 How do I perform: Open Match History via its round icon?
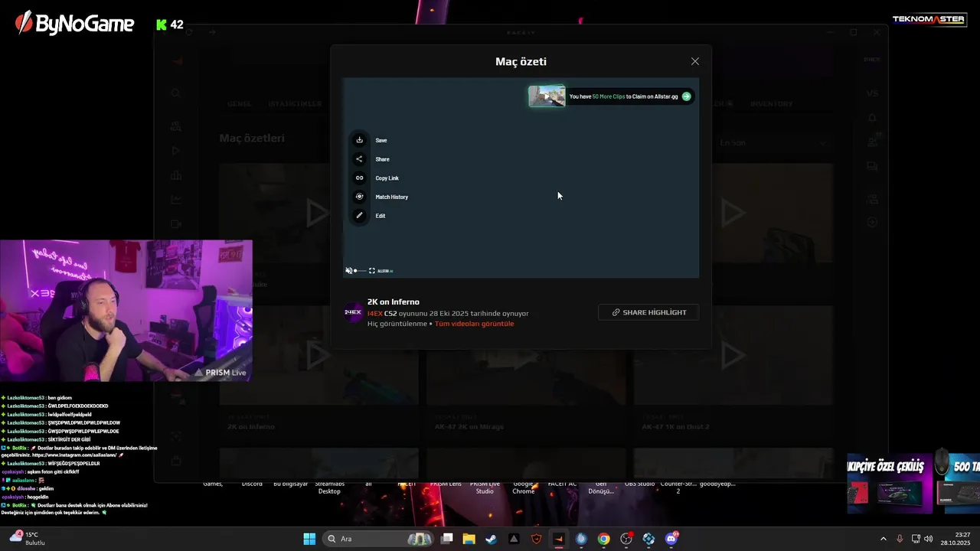[x=359, y=197]
